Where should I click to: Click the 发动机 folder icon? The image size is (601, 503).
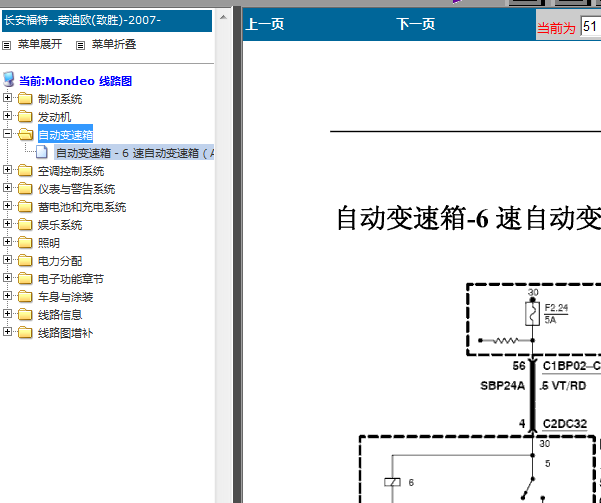click(25, 117)
